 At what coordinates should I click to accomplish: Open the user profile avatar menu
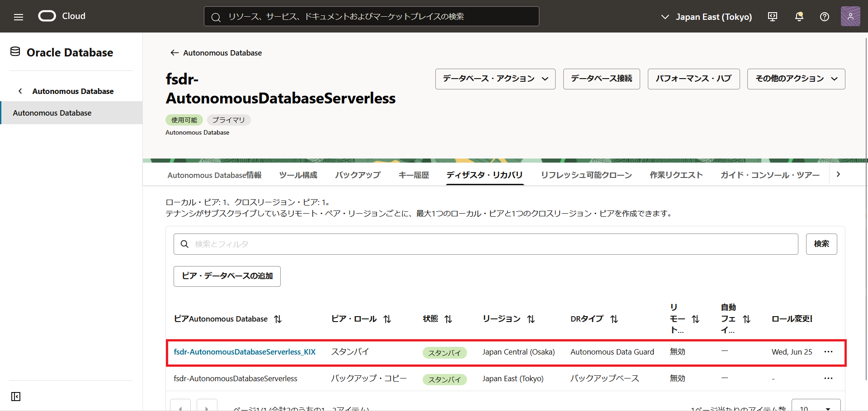point(850,16)
